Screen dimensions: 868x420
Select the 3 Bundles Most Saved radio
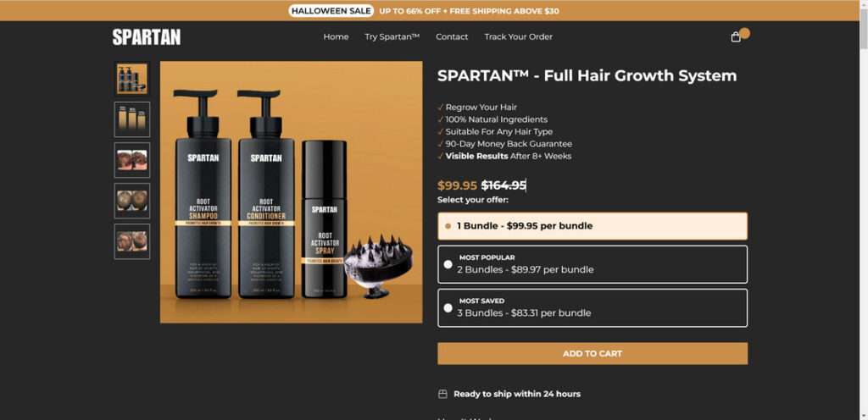coord(593,308)
